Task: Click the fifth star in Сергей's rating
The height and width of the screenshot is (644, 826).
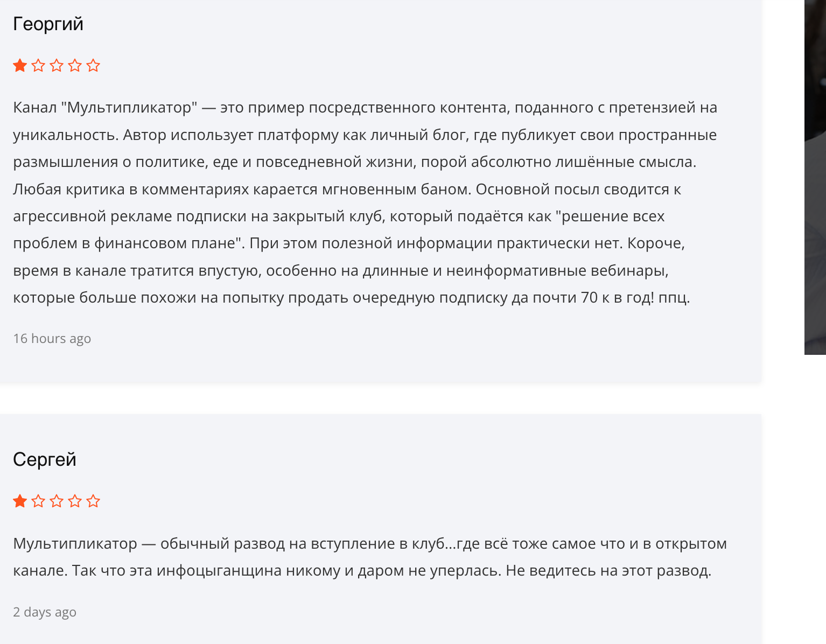Action: click(93, 501)
